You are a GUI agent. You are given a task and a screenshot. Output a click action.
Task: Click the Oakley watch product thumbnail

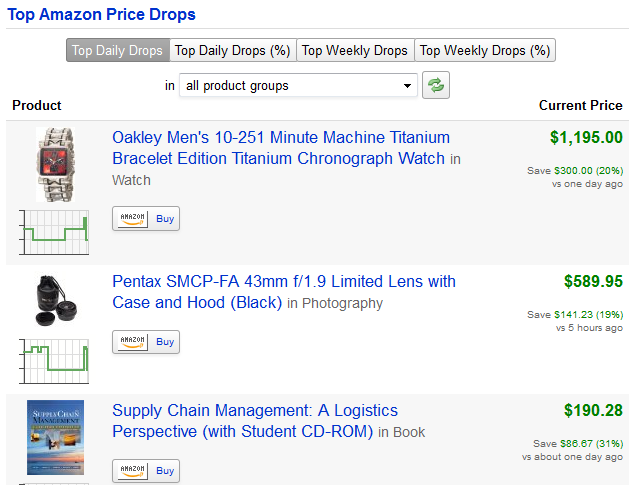pyautogui.click(x=56, y=165)
